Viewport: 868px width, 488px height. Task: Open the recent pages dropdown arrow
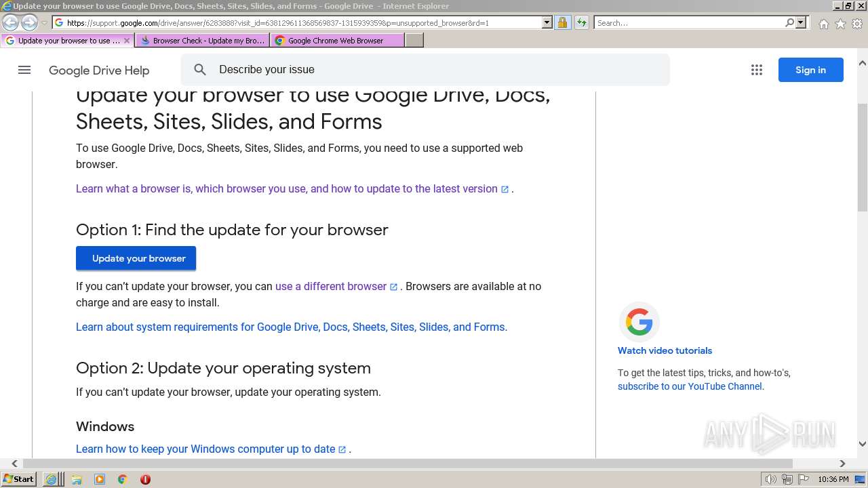pyautogui.click(x=44, y=22)
